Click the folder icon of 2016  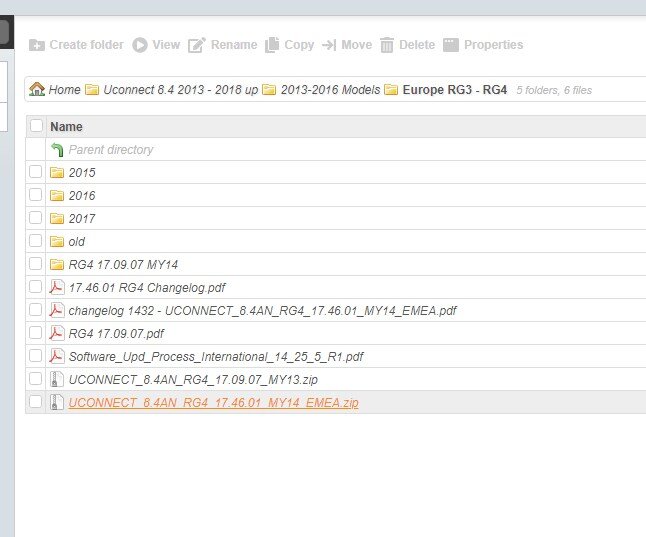pyautogui.click(x=57, y=195)
